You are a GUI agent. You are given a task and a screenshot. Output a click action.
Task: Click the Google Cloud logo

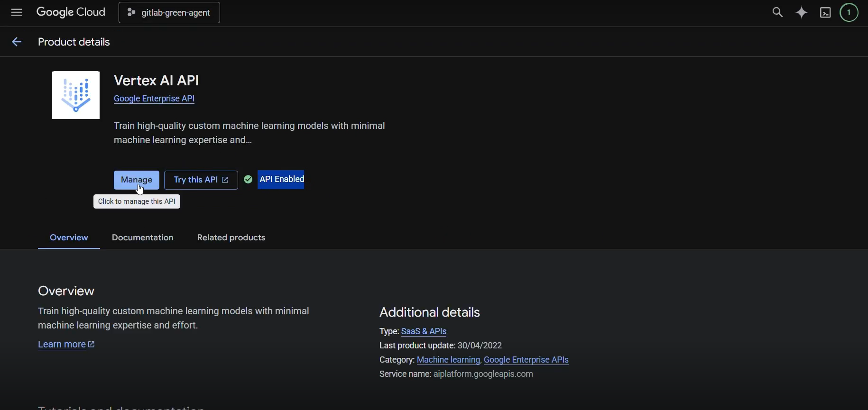click(x=71, y=12)
